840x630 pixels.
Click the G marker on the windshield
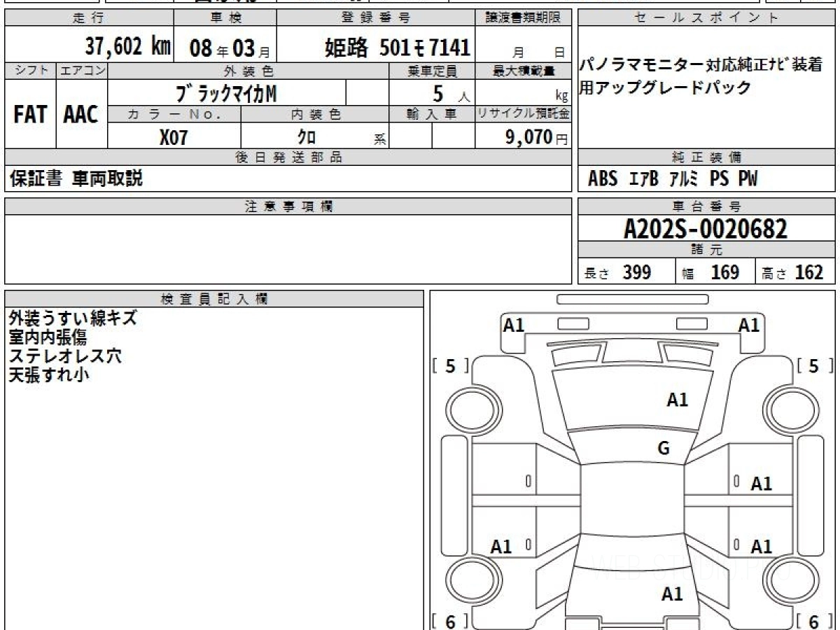(x=663, y=449)
